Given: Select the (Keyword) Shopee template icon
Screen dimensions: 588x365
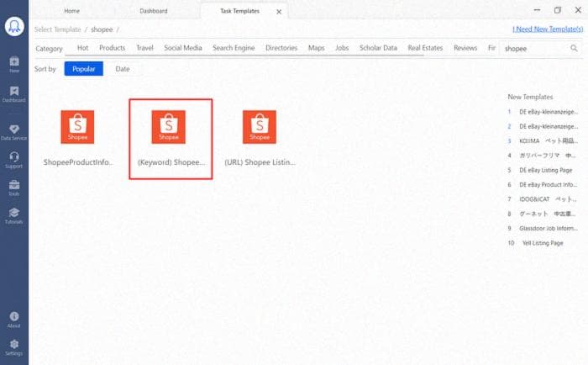Looking at the screenshot, I should [168, 127].
